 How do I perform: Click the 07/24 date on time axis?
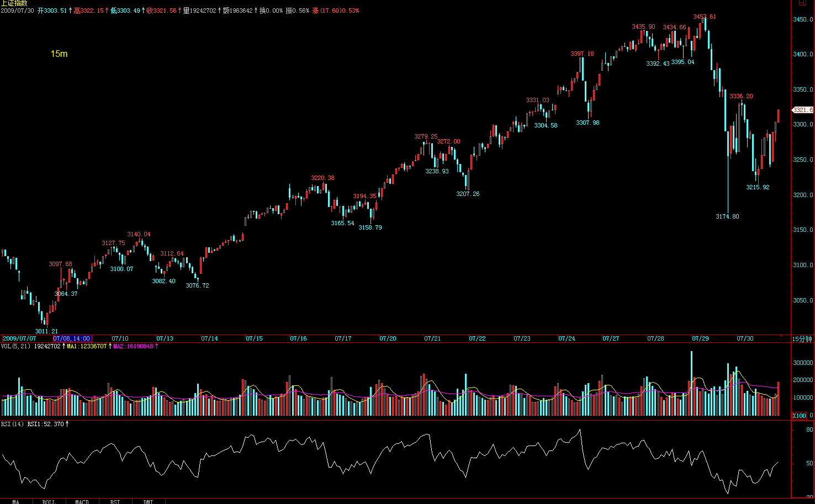click(567, 339)
